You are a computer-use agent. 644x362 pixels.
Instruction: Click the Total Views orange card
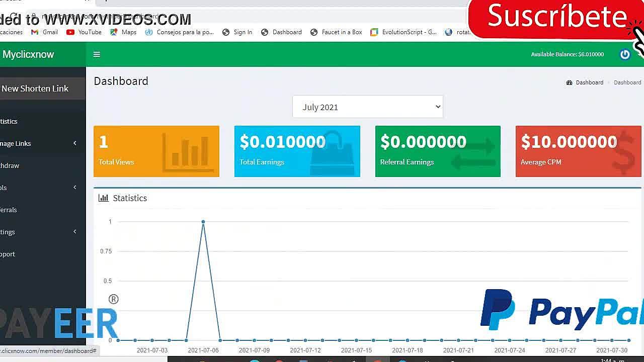pos(156,151)
